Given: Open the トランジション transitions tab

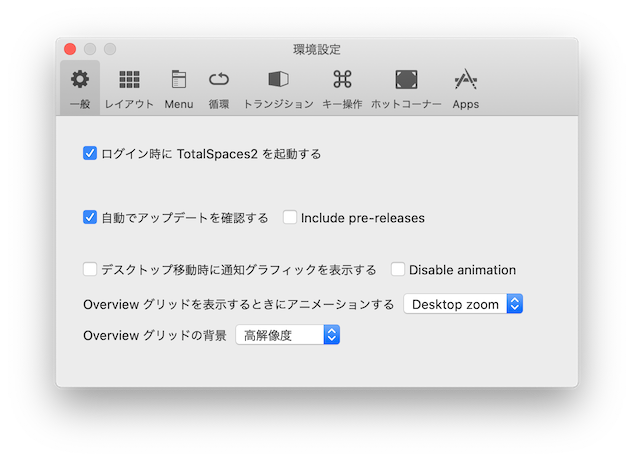Looking at the screenshot, I should [279, 88].
